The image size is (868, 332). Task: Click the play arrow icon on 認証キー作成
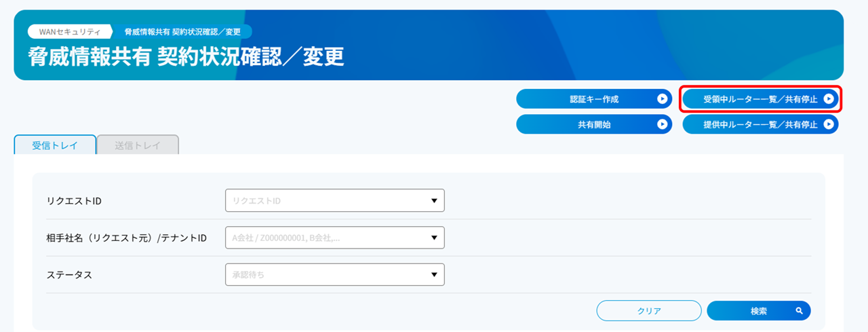(x=662, y=99)
